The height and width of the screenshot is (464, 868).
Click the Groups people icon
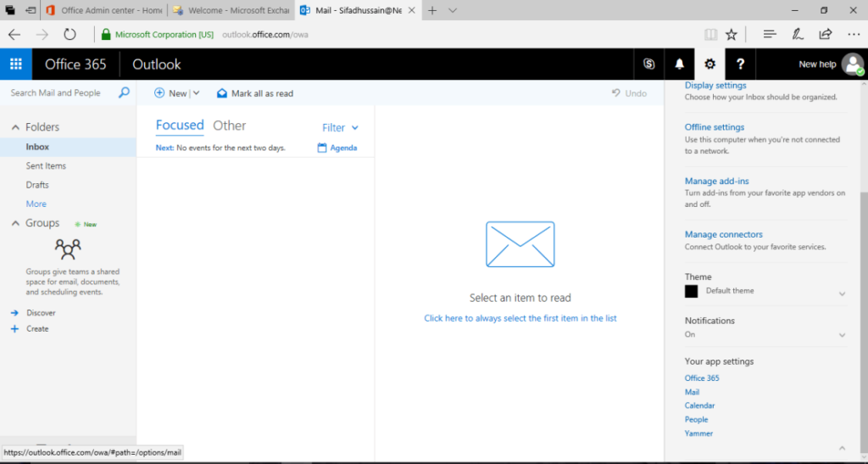pyautogui.click(x=68, y=249)
